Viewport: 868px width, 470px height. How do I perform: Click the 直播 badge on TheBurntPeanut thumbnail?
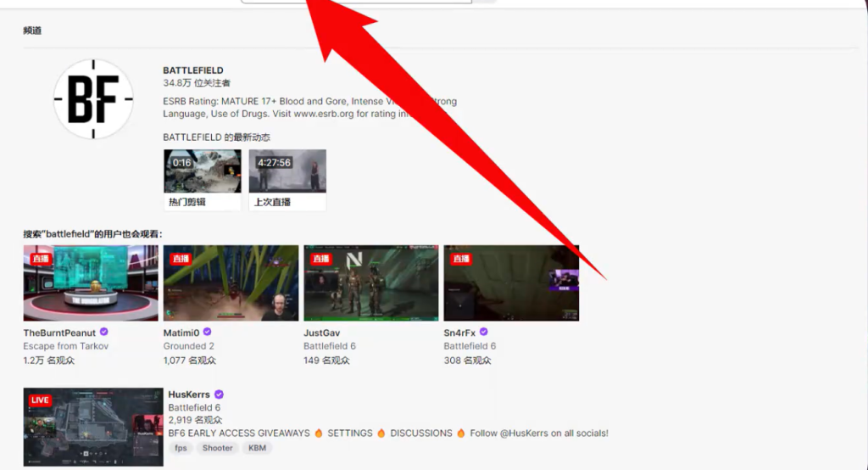coord(41,259)
